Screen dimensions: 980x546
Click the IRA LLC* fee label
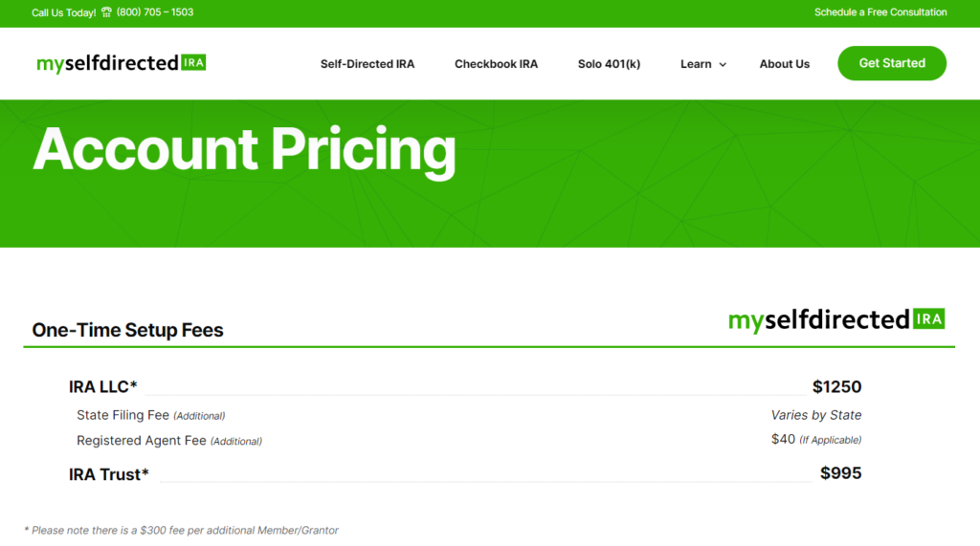coord(103,386)
